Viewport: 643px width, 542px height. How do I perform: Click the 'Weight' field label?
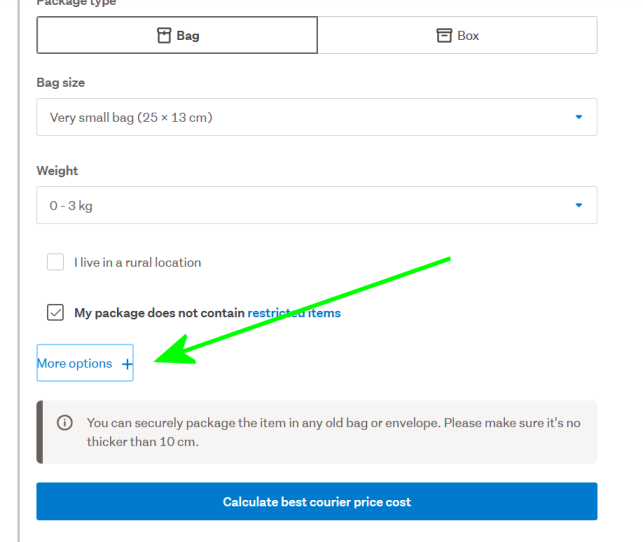click(57, 171)
